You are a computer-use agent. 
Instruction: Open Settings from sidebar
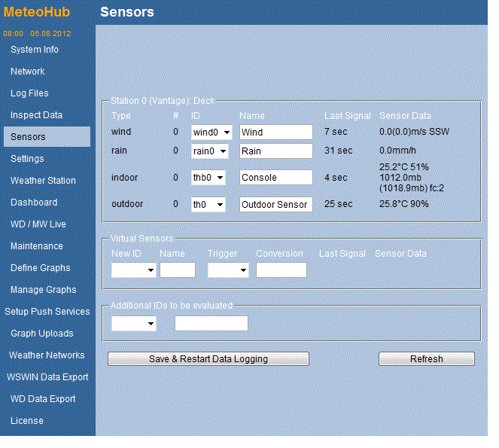tap(27, 159)
